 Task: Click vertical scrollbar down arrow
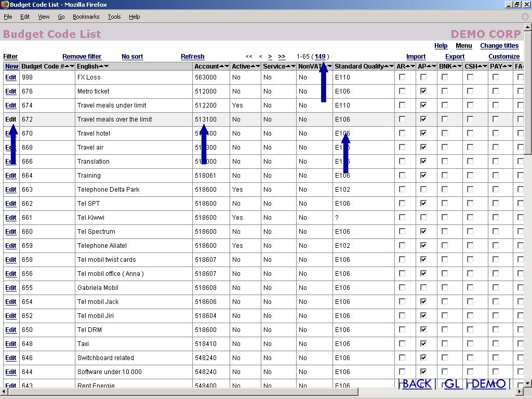click(x=528, y=384)
